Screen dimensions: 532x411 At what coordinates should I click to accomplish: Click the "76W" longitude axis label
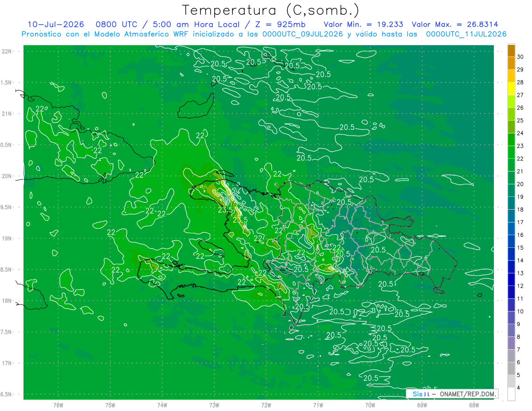[x=58, y=406]
